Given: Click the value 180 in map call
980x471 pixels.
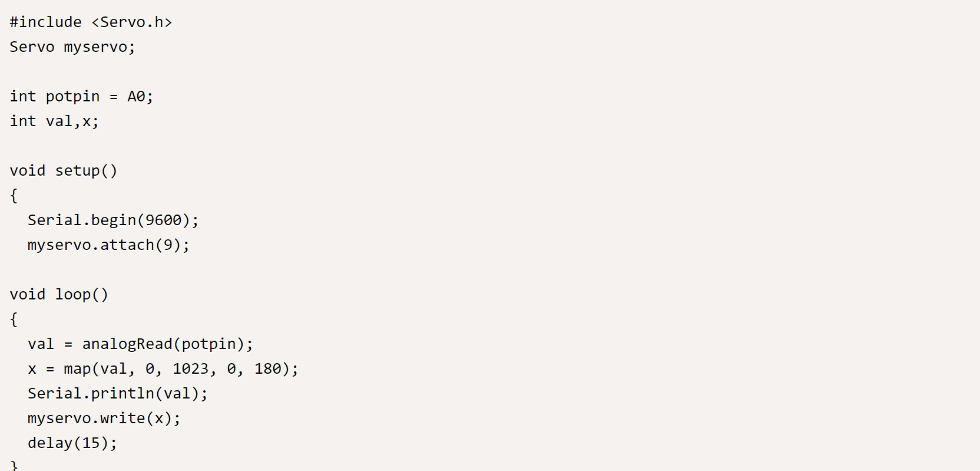Looking at the screenshot, I should tap(268, 369).
